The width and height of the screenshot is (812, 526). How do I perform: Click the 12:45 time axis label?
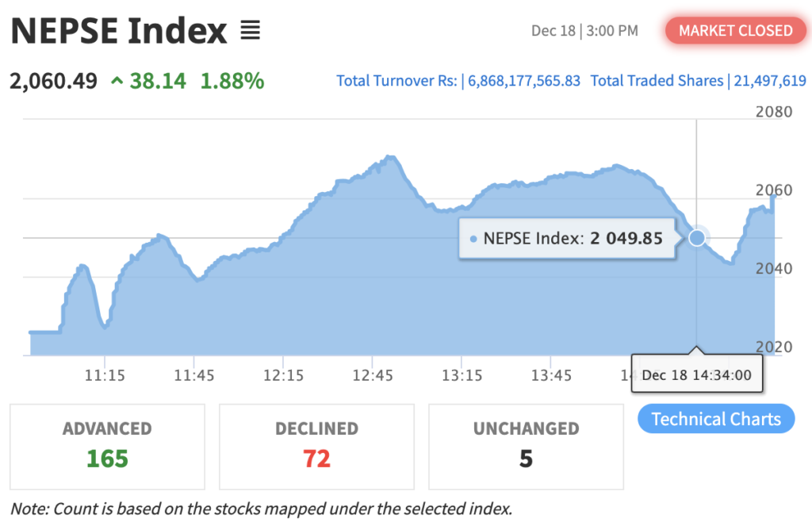373,374
